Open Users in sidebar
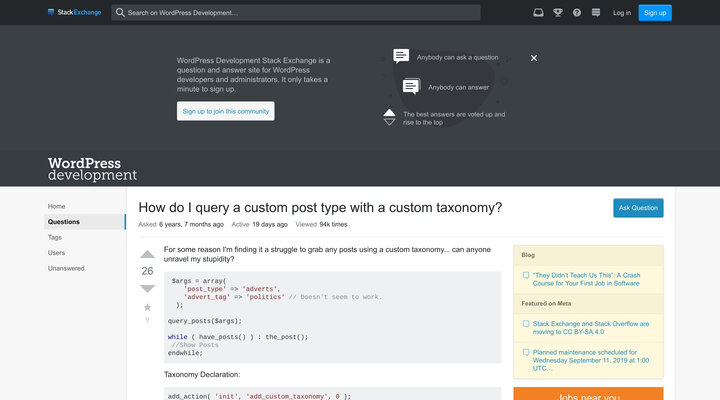The height and width of the screenshot is (400, 720). 56,253
